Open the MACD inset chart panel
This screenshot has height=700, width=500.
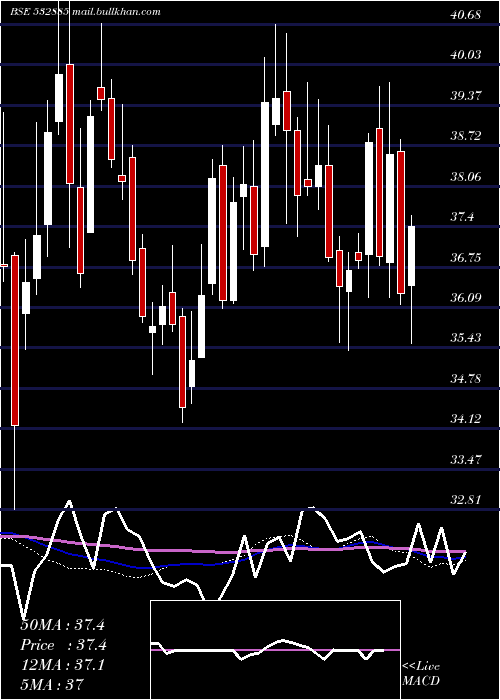tap(275, 650)
